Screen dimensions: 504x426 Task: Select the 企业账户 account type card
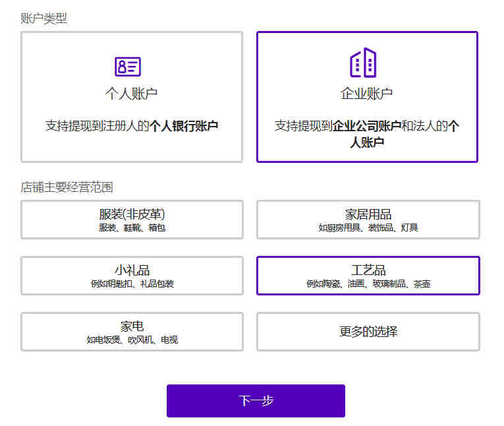(x=367, y=97)
